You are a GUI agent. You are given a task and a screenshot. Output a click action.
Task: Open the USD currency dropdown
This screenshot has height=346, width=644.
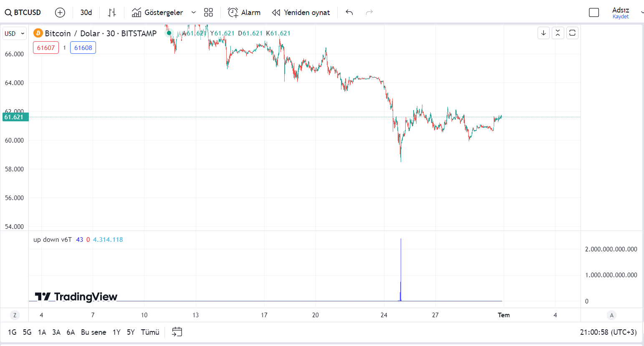[15, 33]
